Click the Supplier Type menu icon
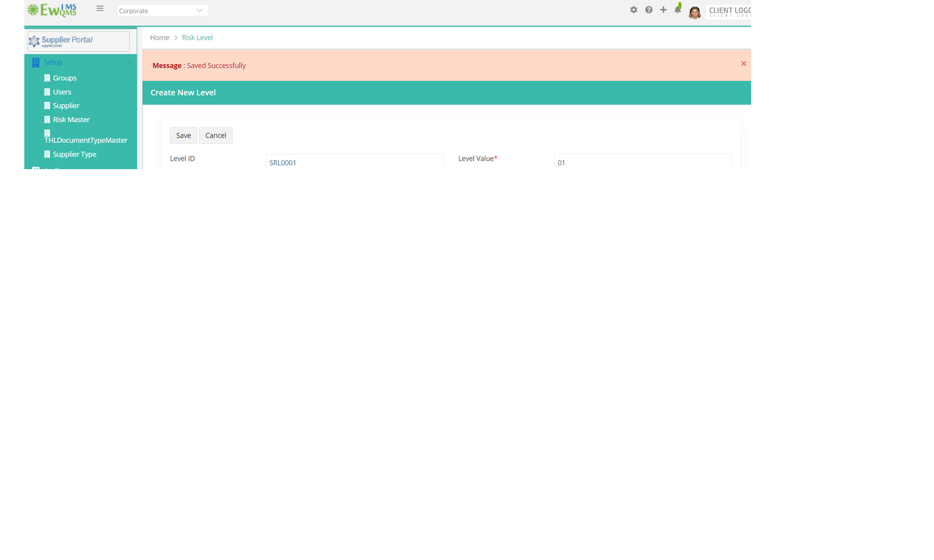Viewport: 934px width, 560px height. (47, 154)
